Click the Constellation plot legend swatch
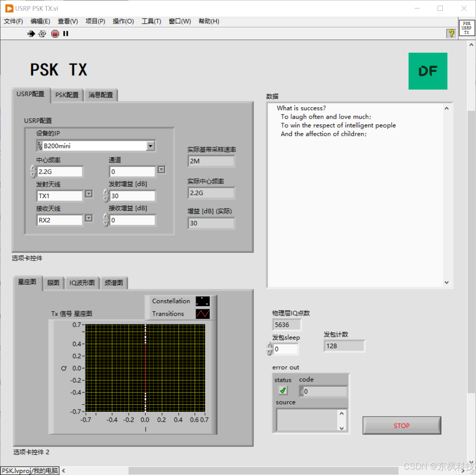The image size is (476, 475). [x=203, y=301]
